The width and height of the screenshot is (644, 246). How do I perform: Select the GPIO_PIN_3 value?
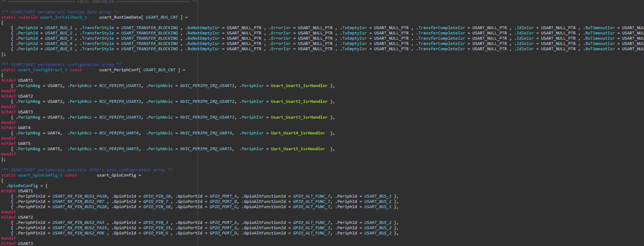click(x=156, y=223)
